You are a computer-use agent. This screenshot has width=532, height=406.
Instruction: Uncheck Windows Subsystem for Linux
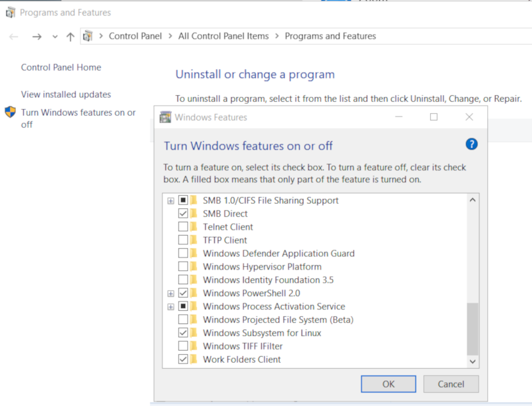pyautogui.click(x=183, y=333)
